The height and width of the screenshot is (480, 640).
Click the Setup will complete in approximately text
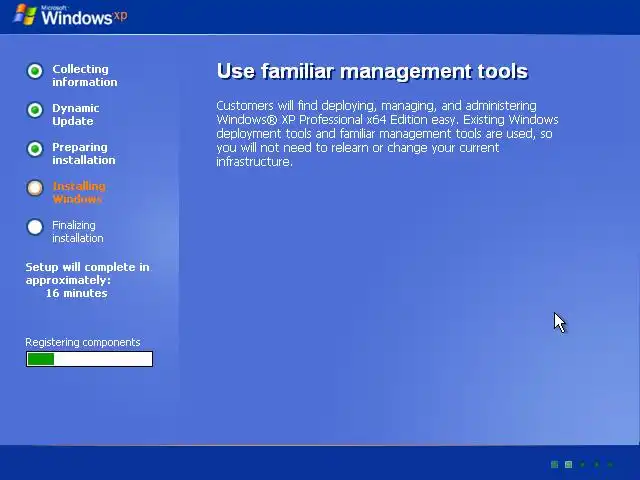87,273
